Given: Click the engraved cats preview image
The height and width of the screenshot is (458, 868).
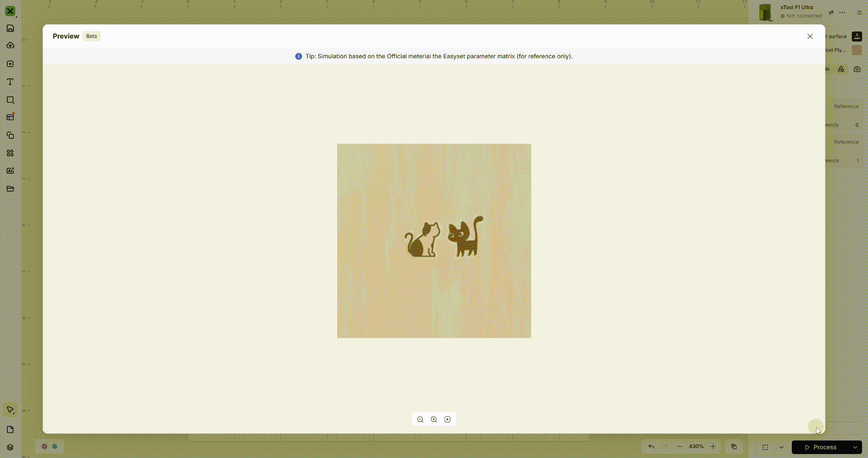Looking at the screenshot, I should tap(434, 241).
